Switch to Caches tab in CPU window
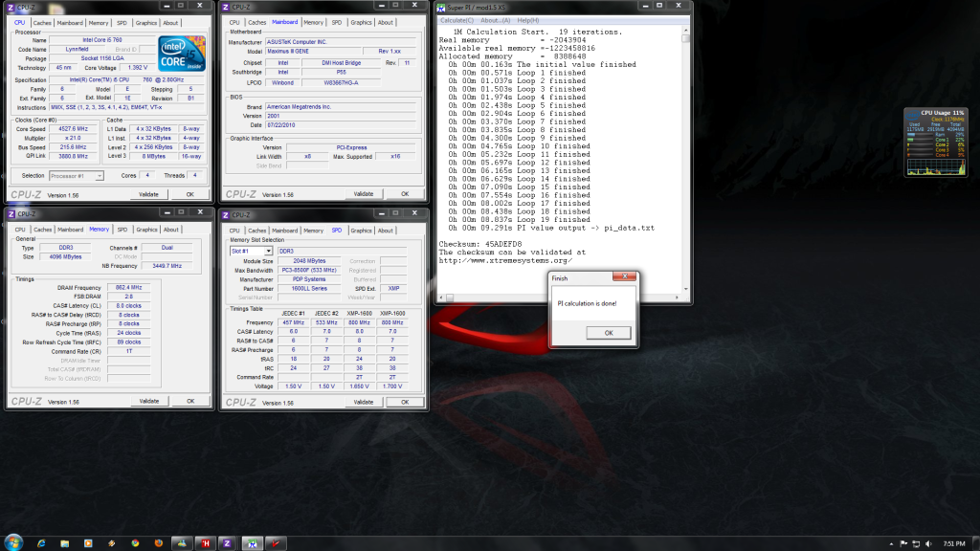Image resolution: width=980 pixels, height=551 pixels. (x=43, y=22)
